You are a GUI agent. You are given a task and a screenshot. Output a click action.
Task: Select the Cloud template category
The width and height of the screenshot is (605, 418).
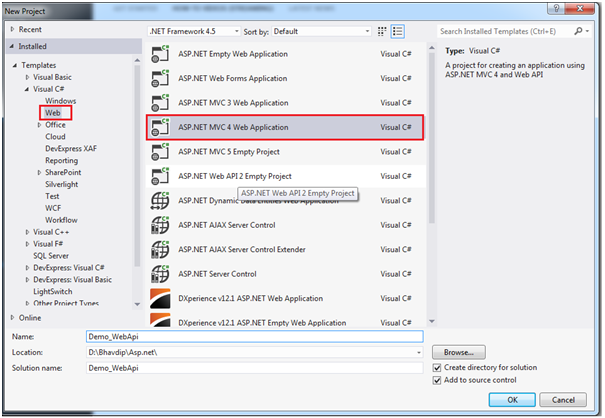pyautogui.click(x=55, y=137)
